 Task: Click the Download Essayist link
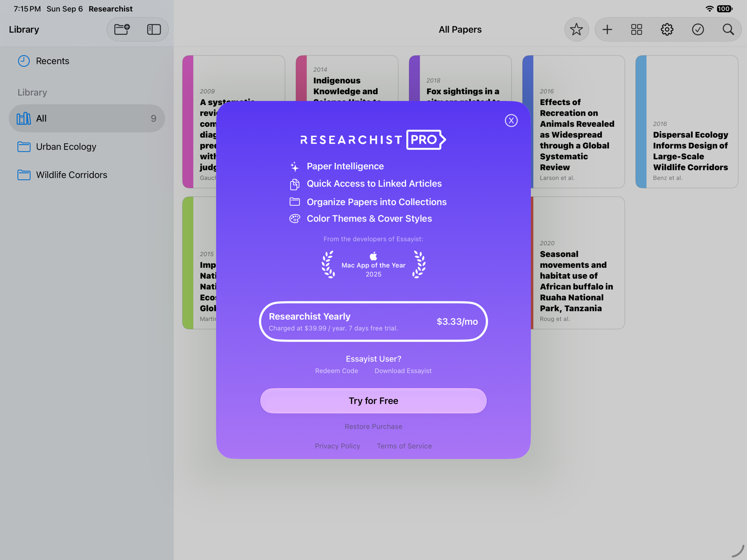coord(403,371)
